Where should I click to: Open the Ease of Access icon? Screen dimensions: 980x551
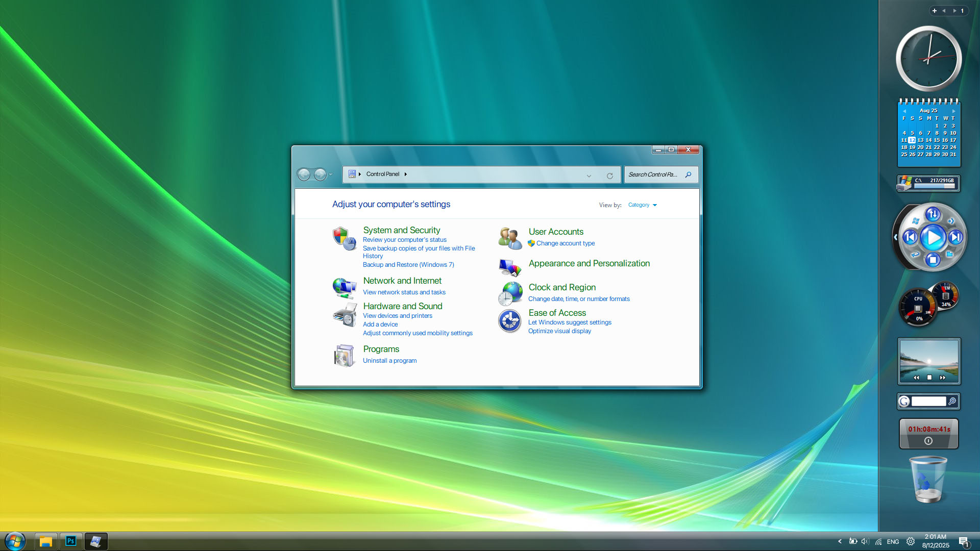tap(509, 321)
